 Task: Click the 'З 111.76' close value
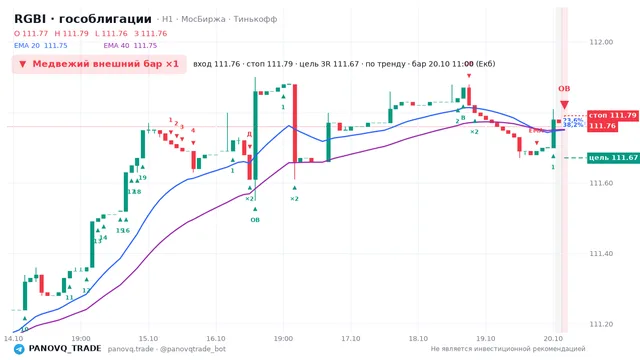[x=151, y=33]
